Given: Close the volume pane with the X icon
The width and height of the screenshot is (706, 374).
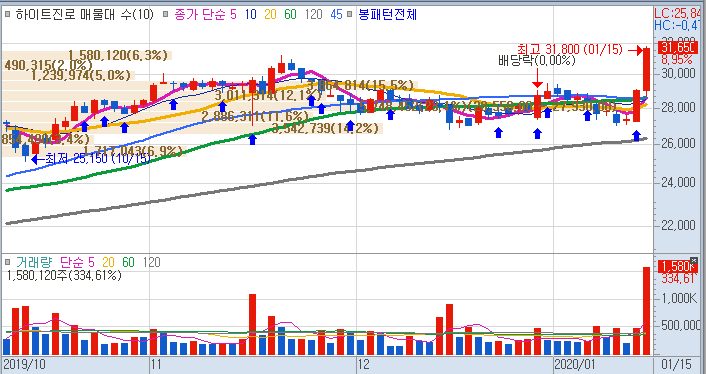Looking at the screenshot, I should [x=694, y=260].
